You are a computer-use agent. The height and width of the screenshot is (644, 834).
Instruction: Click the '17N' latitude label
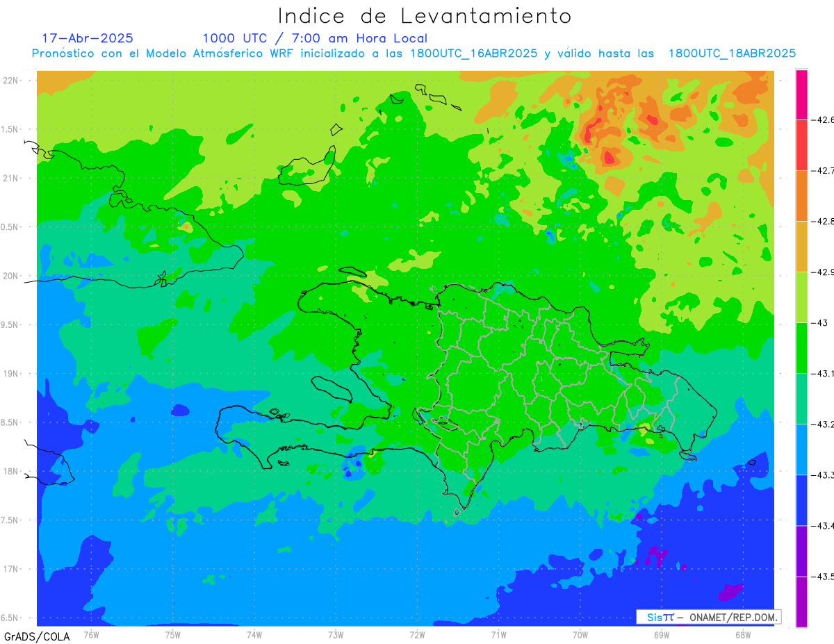[12, 569]
